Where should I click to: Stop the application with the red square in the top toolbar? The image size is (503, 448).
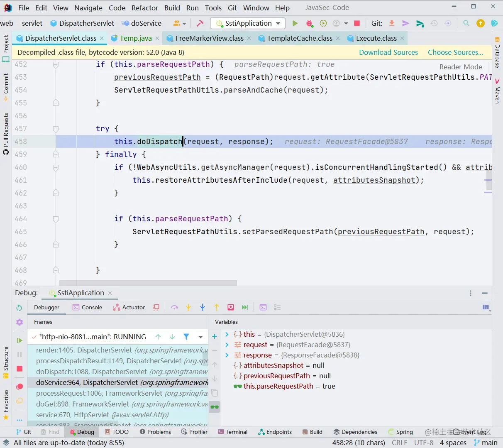coord(357,23)
